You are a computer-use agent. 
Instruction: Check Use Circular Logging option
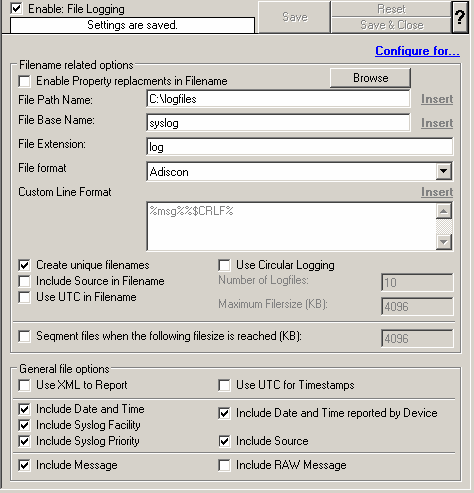(x=224, y=265)
